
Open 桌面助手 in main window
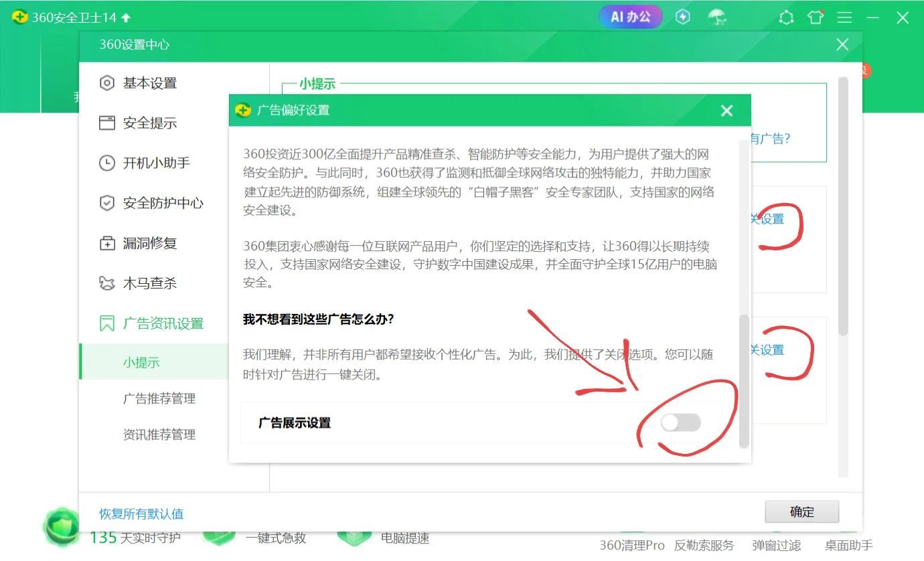[x=848, y=546]
